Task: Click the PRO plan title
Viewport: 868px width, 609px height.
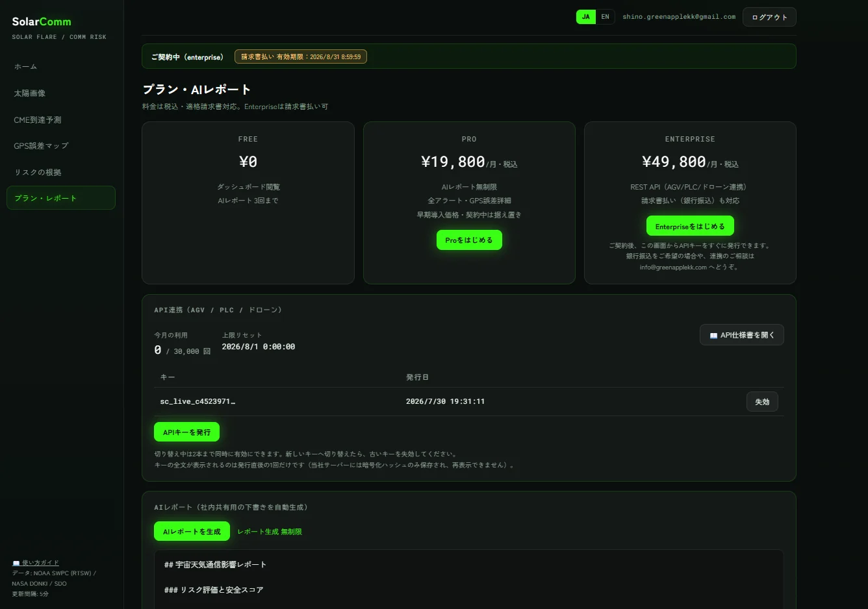Action: tap(469, 139)
